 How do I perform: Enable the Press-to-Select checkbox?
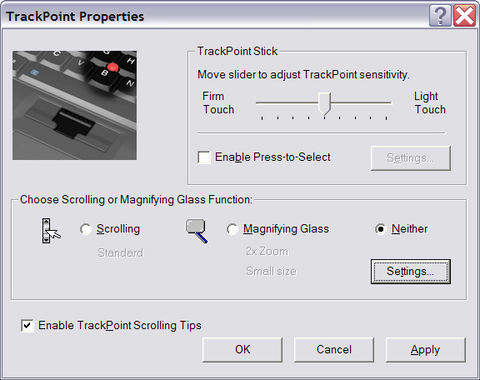coord(204,157)
